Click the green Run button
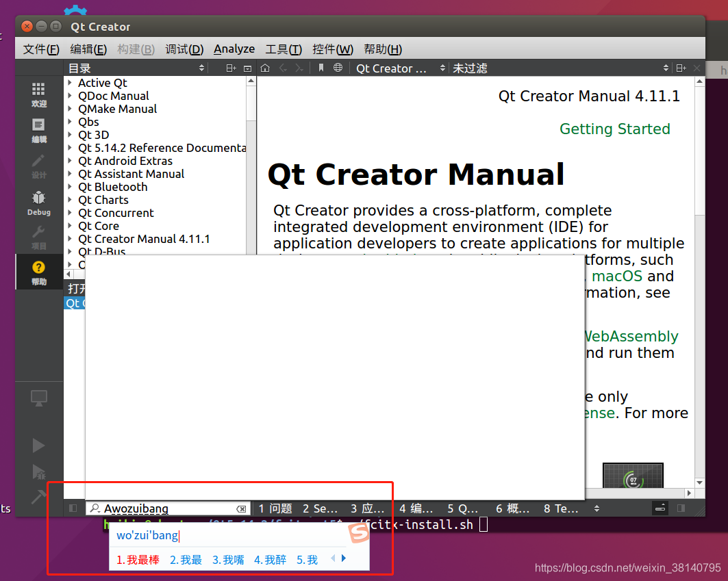Image resolution: width=728 pixels, height=581 pixels. click(38, 446)
